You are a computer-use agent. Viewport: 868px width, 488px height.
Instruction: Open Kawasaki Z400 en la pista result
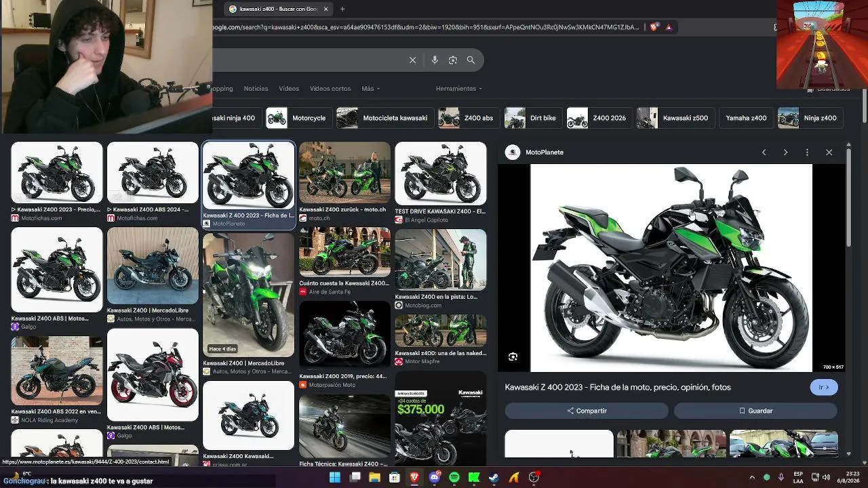pyautogui.click(x=441, y=260)
